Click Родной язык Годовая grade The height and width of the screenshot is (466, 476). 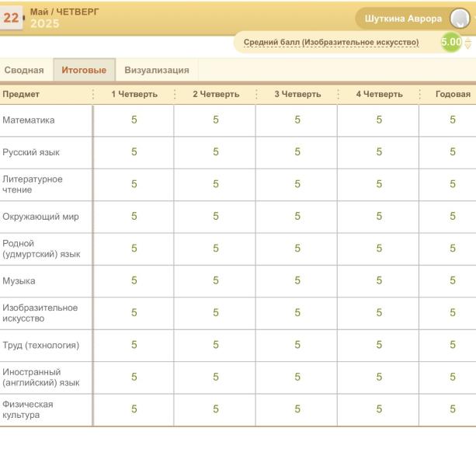453,249
